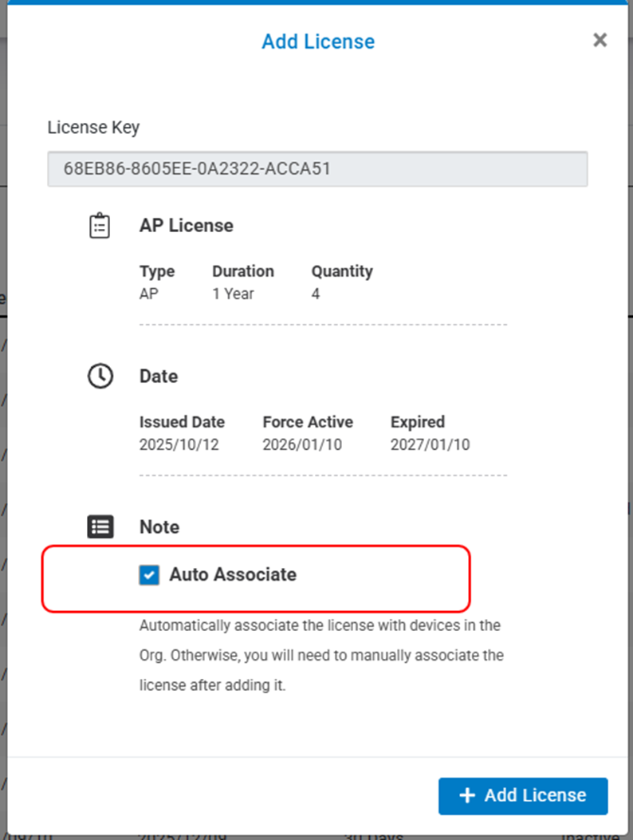633x840 pixels.
Task: Click the Type value AP
Action: [x=149, y=294]
